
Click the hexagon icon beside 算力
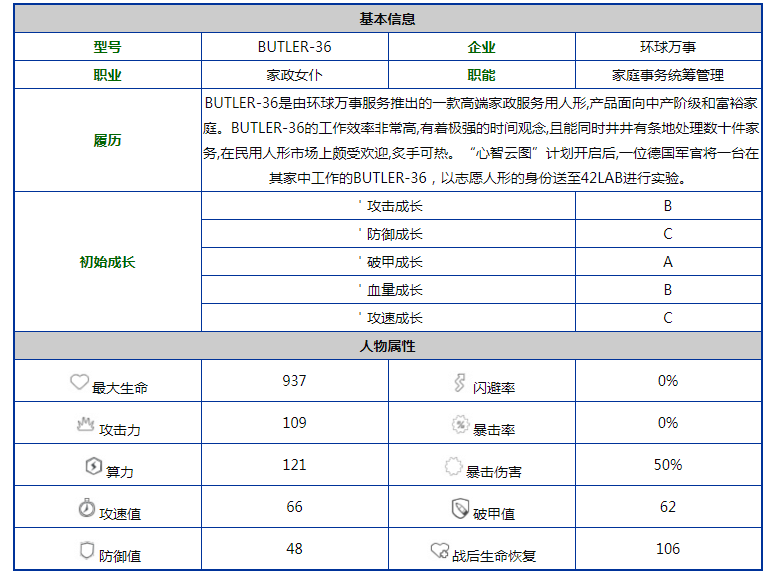(93, 466)
